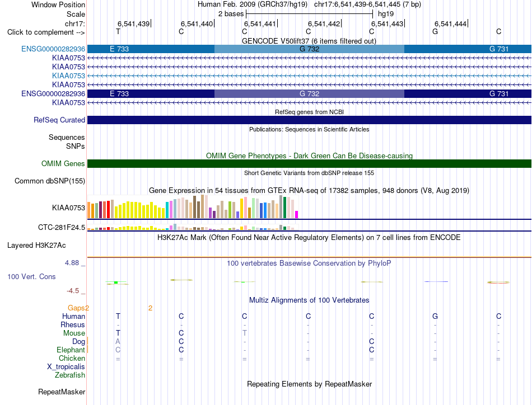Viewport: 532px width, 405px height.
Task: Click the G base in the reference sequence row
Action: click(435, 31)
